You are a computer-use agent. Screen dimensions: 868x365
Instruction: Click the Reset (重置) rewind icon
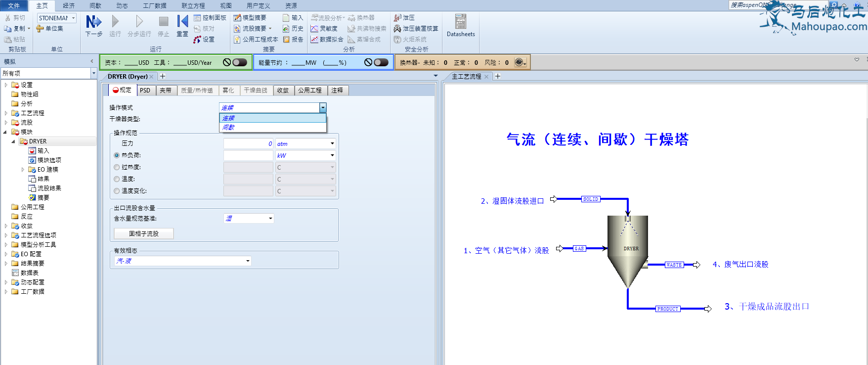[182, 21]
